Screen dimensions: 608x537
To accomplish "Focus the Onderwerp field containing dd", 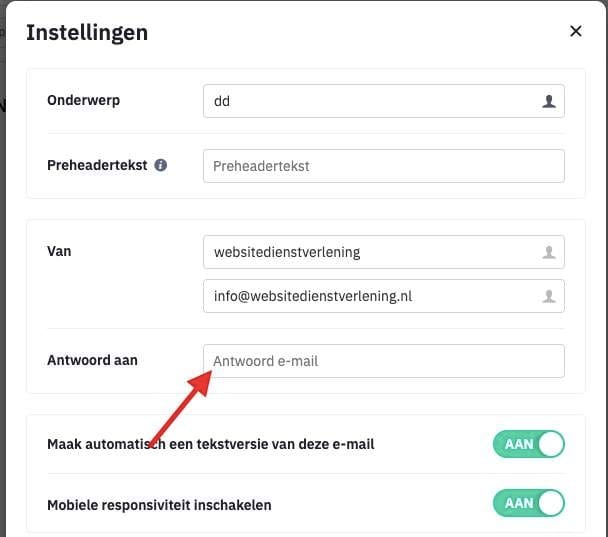I will pyautogui.click(x=370, y=101).
